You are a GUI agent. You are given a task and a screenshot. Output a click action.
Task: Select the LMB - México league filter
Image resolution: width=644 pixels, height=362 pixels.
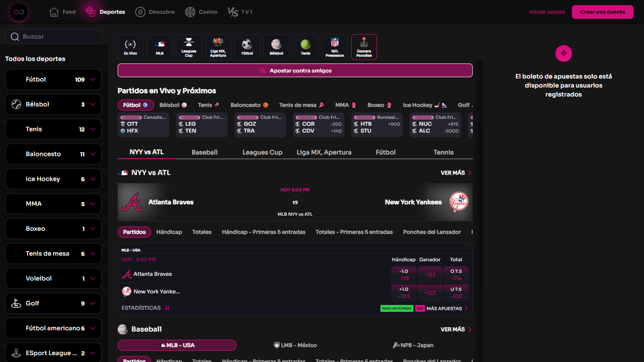tap(295, 345)
